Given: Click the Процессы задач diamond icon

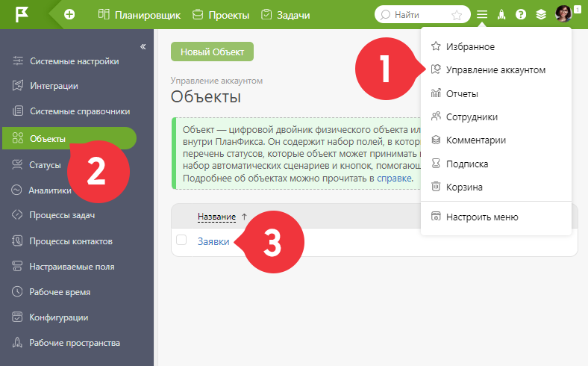Looking at the screenshot, I should point(17,214).
